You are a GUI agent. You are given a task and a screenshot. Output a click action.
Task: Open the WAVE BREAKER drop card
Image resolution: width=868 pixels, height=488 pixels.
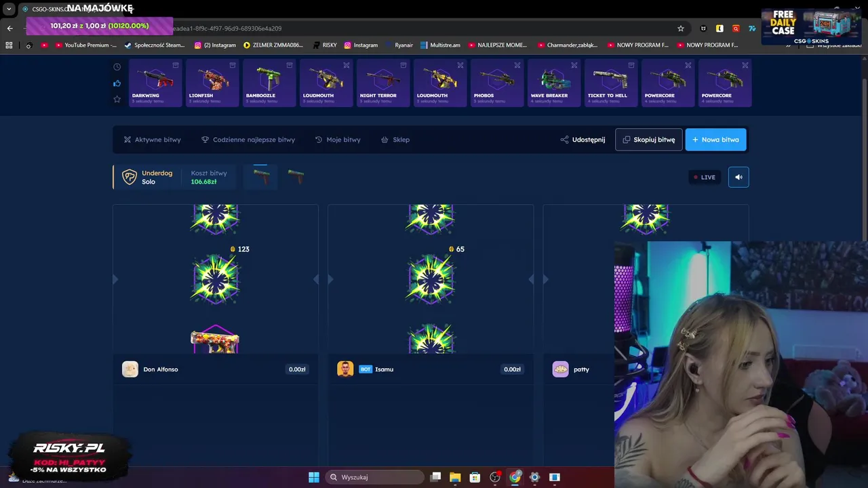tap(554, 83)
